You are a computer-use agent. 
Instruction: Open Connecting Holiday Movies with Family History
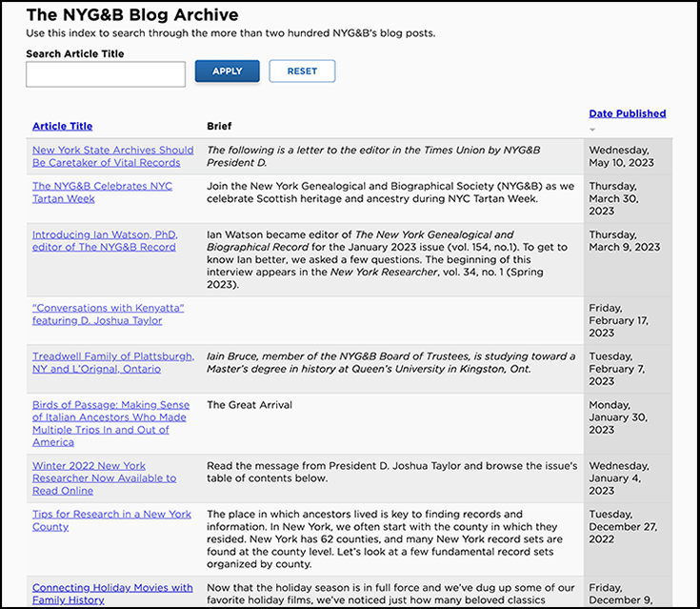pos(112,594)
